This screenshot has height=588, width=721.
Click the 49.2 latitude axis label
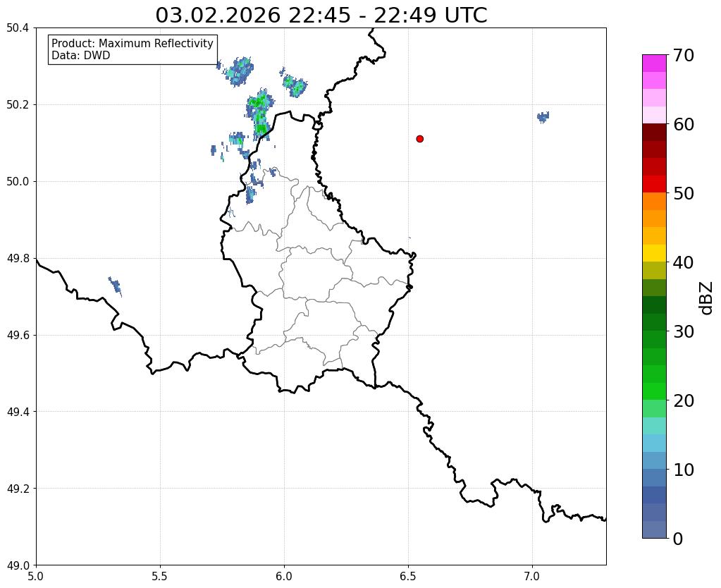click(x=18, y=489)
